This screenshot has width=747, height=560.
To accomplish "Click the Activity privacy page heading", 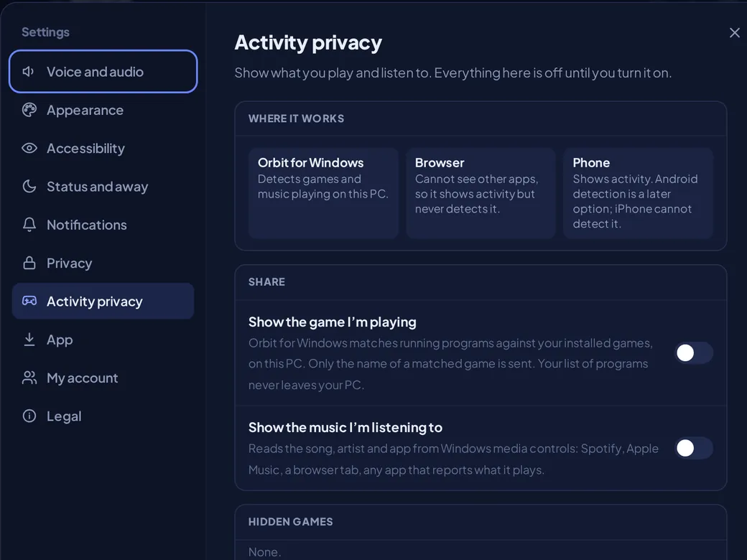I will [x=308, y=43].
